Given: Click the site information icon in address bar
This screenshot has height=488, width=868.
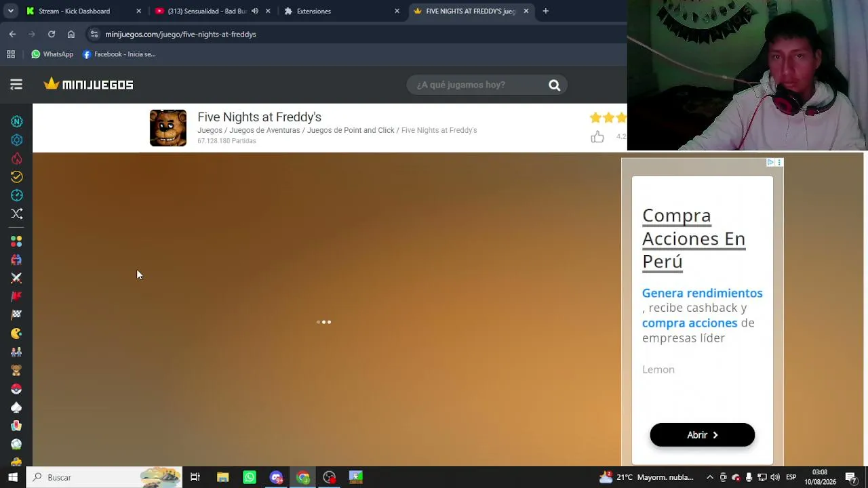Looking at the screenshot, I should coord(94,34).
